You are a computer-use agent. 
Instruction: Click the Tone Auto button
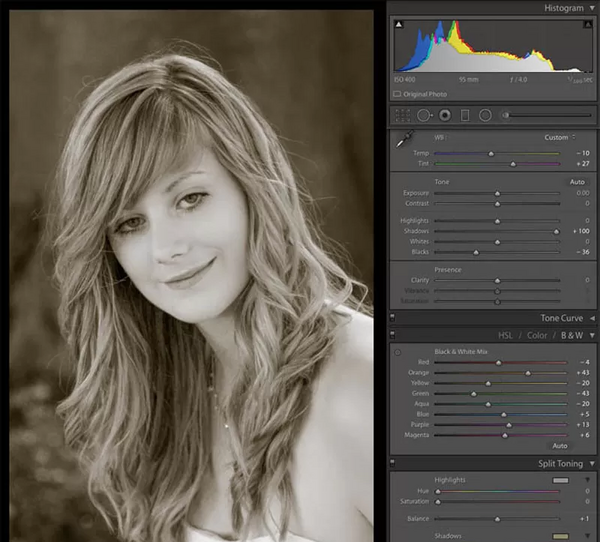(577, 182)
